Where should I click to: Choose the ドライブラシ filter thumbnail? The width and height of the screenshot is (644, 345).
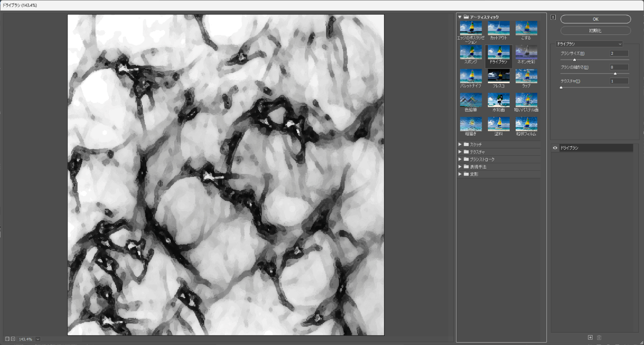[499, 52]
